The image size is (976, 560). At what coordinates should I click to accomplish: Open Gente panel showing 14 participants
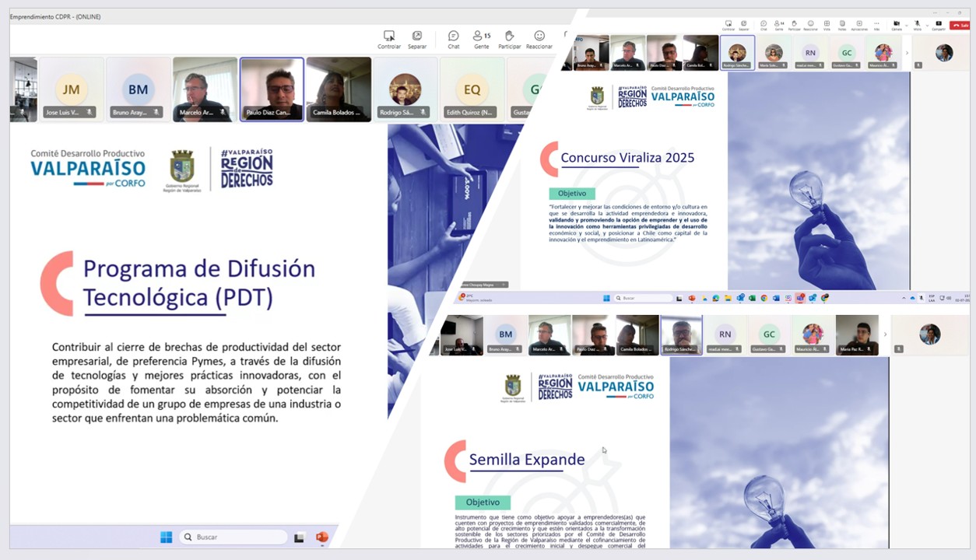point(778,25)
